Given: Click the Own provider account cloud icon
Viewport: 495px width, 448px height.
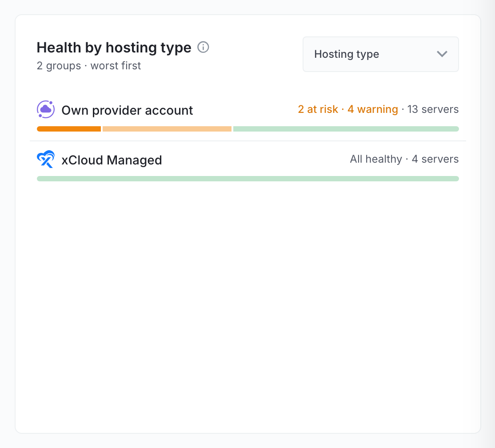Looking at the screenshot, I should (x=46, y=109).
